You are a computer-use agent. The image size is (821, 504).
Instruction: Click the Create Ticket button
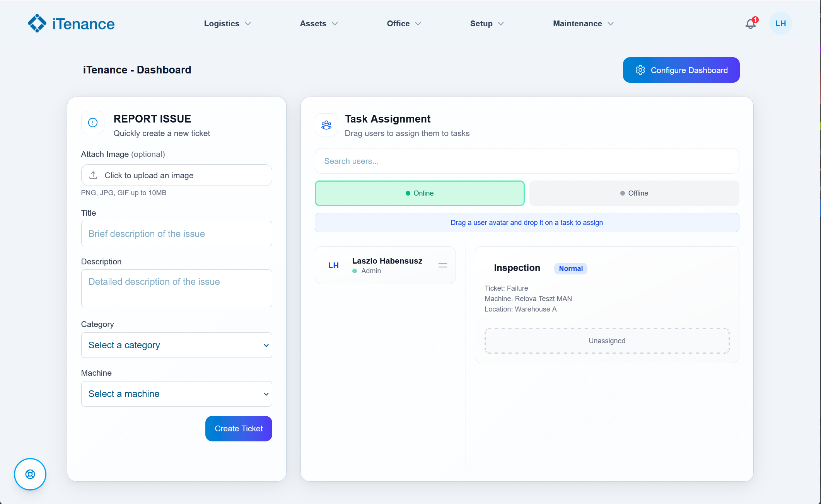click(239, 428)
